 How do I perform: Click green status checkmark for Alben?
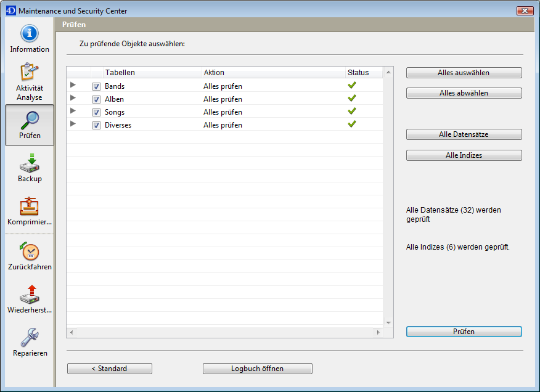351,98
